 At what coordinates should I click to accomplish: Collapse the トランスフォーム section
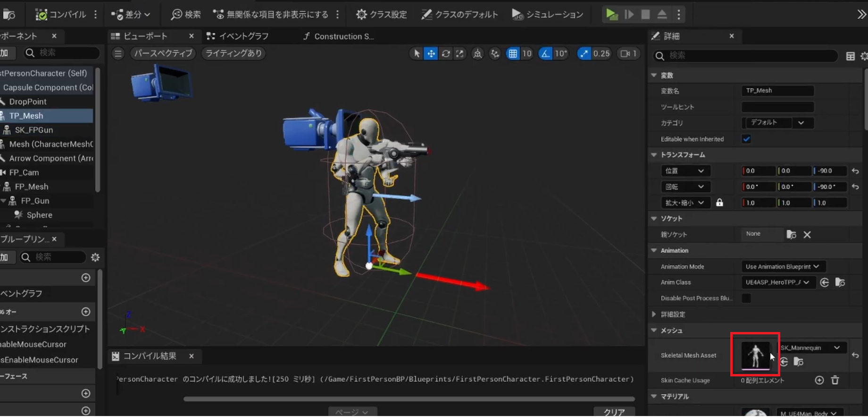click(654, 155)
